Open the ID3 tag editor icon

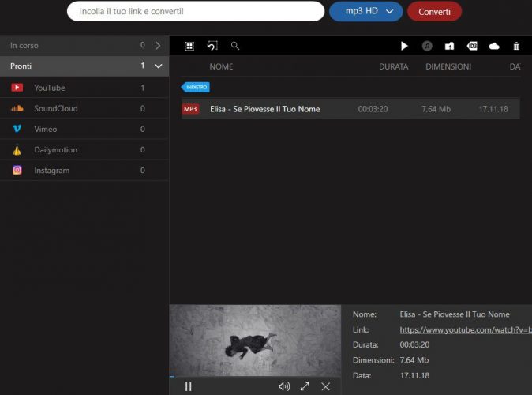point(472,47)
